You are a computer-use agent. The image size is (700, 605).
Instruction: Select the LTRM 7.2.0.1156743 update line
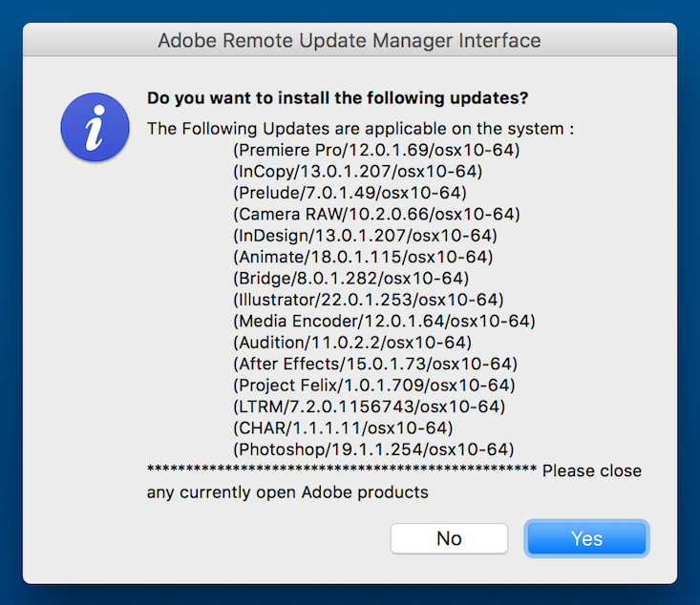click(370, 407)
